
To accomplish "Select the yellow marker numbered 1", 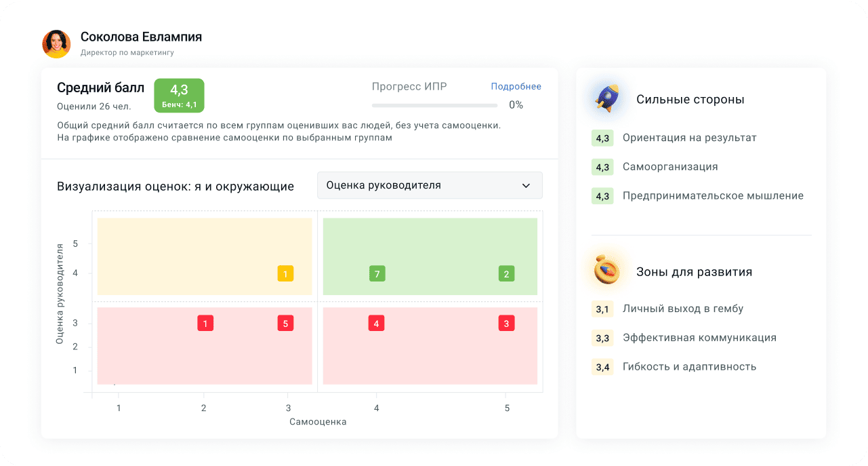I will [285, 274].
